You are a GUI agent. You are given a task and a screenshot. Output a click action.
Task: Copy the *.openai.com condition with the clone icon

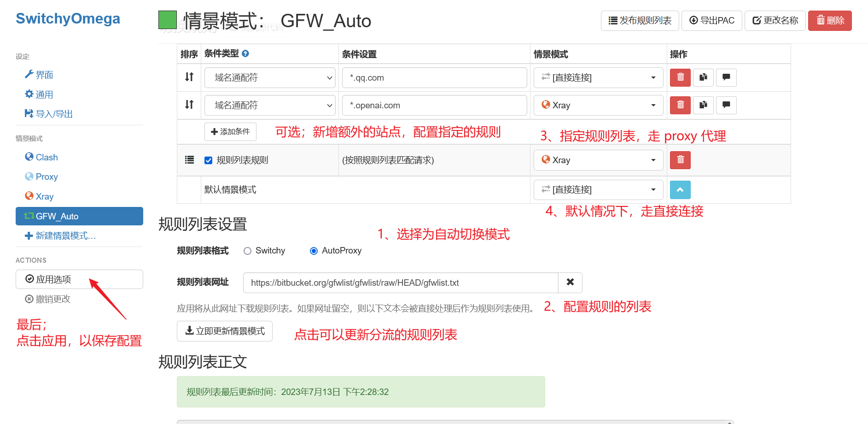[x=703, y=105]
